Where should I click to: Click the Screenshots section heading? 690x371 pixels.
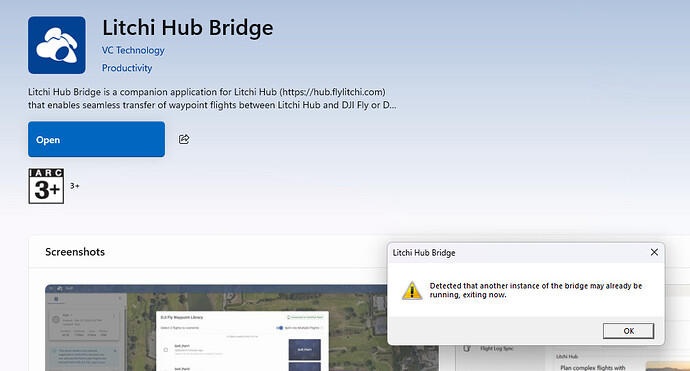point(75,252)
